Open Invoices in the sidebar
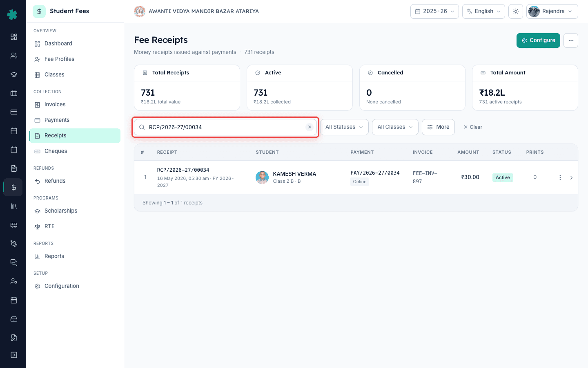This screenshot has height=368, width=588. pyautogui.click(x=75, y=105)
